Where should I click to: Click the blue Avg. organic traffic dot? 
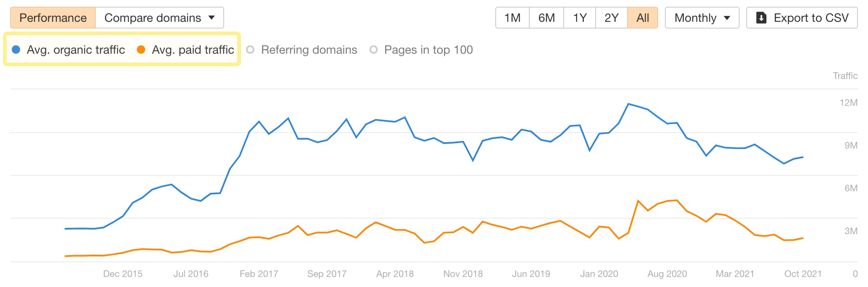point(16,50)
